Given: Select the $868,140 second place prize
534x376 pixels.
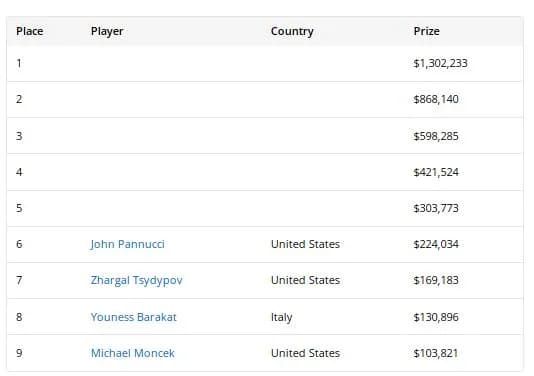Looking at the screenshot, I should 436,99.
